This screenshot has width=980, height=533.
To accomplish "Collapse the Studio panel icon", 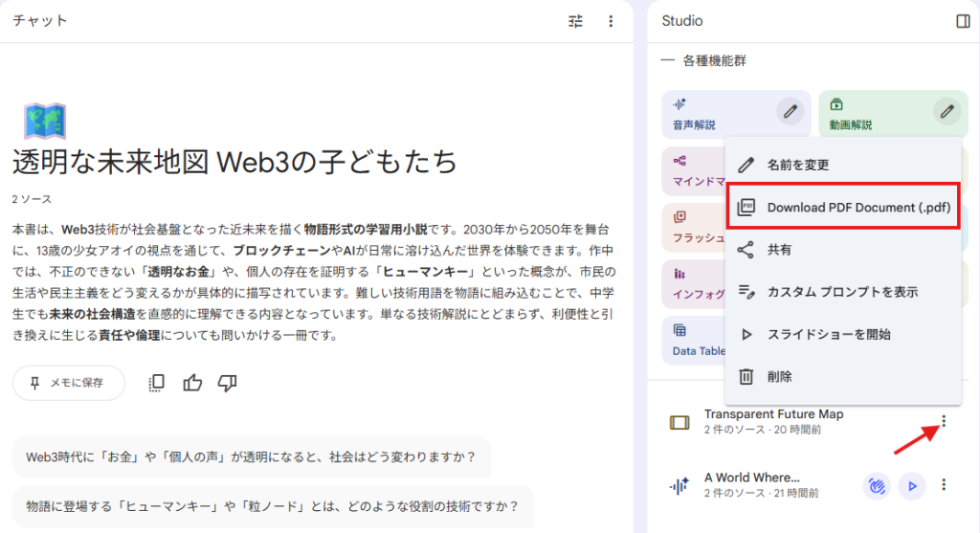I will click(963, 21).
